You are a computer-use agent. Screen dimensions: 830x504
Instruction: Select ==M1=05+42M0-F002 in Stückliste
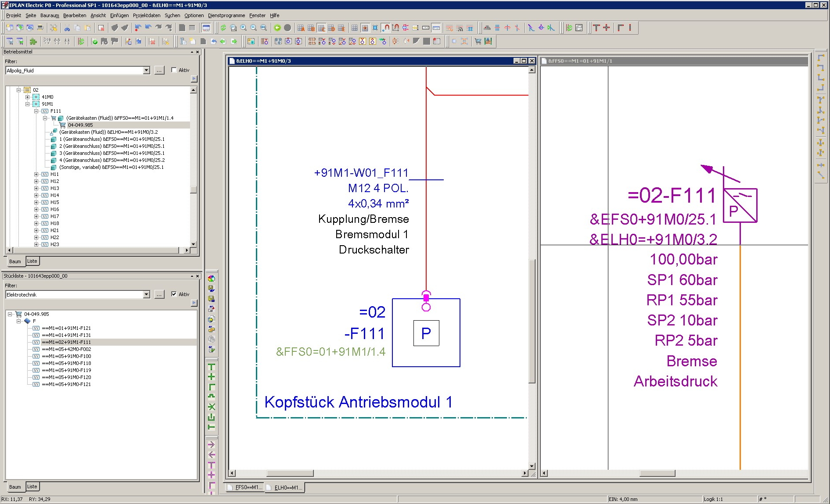[66, 349]
